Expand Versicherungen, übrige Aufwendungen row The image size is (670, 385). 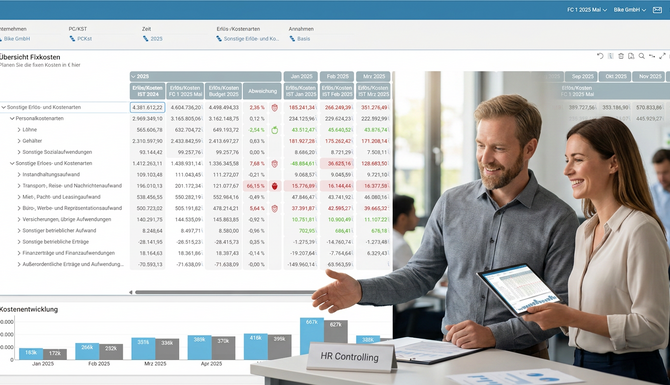point(19,220)
